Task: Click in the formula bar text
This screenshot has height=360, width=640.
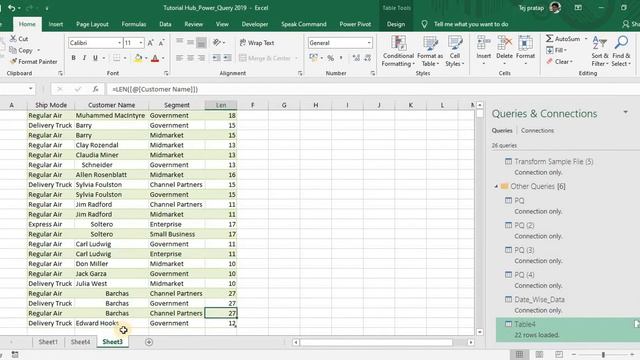Action: click(x=155, y=89)
